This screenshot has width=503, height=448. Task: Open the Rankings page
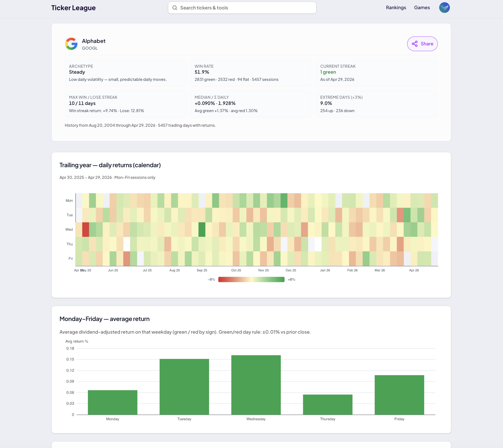(396, 8)
